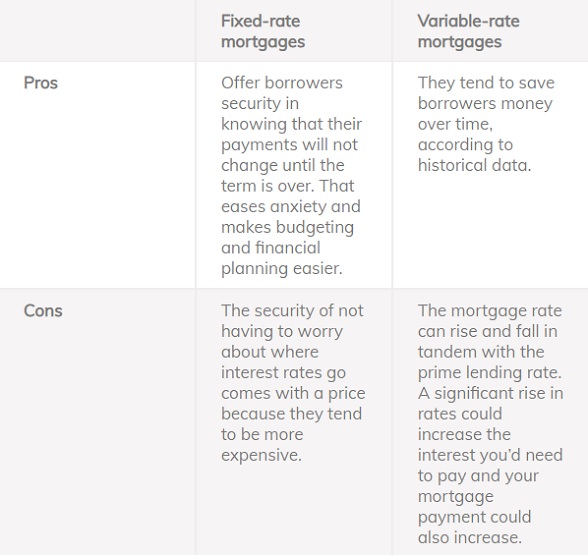This screenshot has width=588, height=555.
Task: Select the Cons row label
Action: (43, 311)
